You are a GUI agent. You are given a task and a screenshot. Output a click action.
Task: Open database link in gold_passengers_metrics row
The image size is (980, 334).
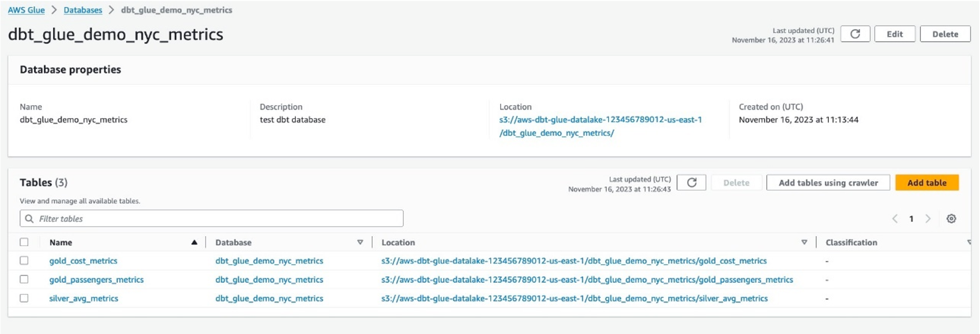[269, 280]
